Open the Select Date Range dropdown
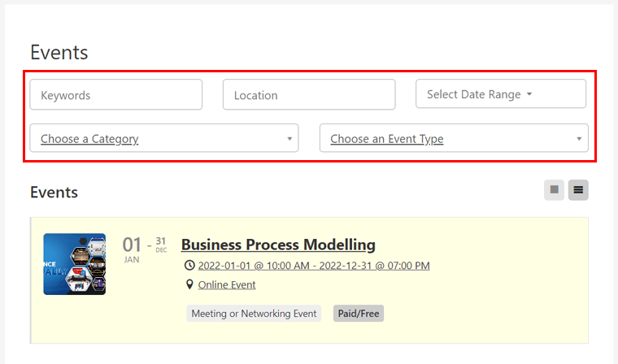Image resolution: width=618 pixels, height=364 pixels. pyautogui.click(x=500, y=94)
